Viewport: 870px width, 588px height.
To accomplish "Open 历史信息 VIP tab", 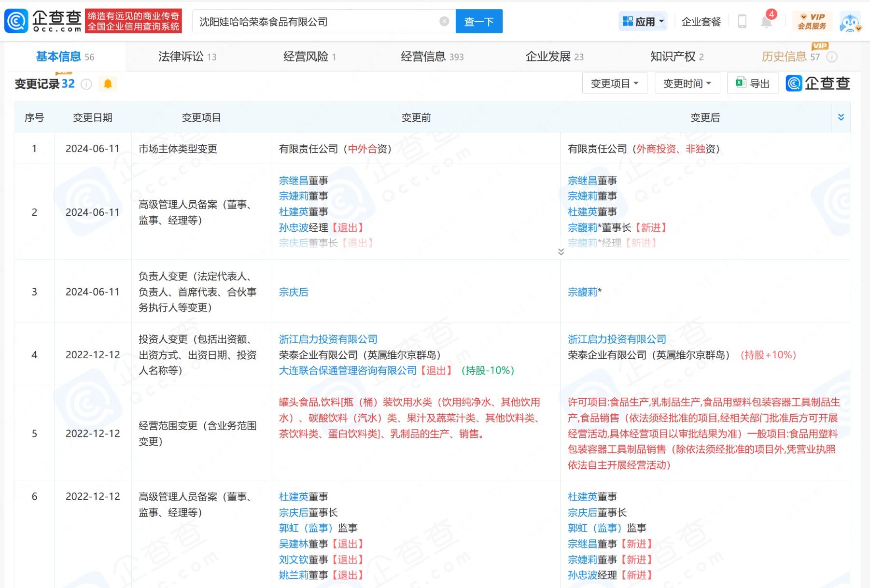I will [791, 56].
